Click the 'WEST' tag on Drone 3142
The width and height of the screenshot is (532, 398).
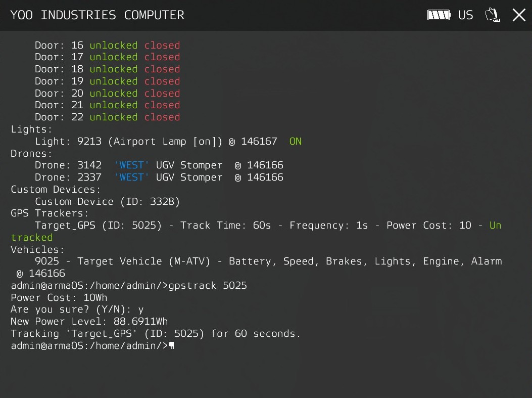click(x=131, y=165)
